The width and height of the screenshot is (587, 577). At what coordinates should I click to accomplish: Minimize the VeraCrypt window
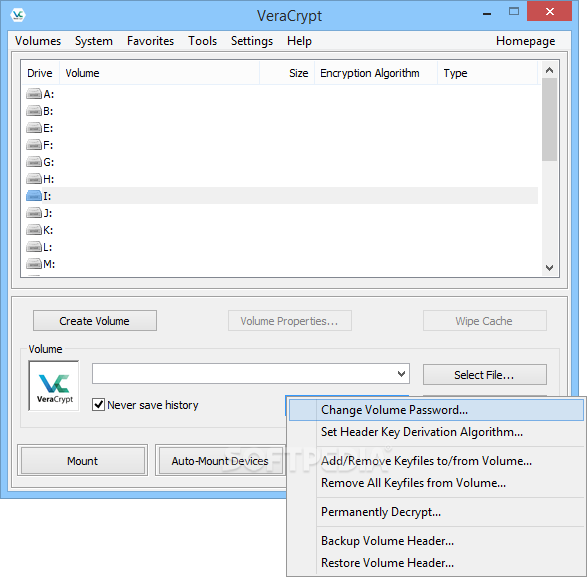(487, 13)
